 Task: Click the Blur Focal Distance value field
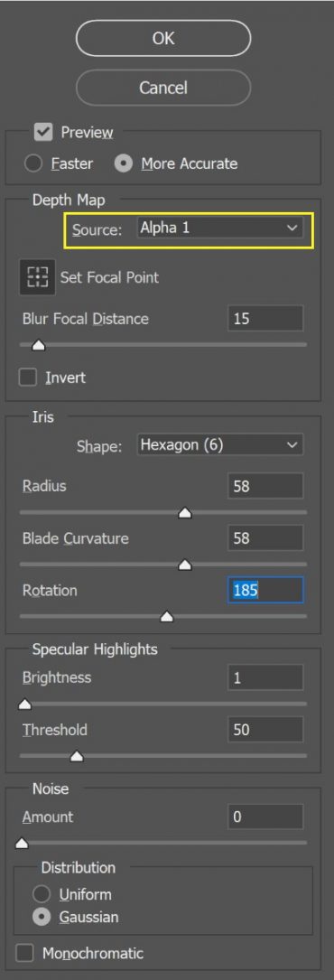click(x=265, y=319)
